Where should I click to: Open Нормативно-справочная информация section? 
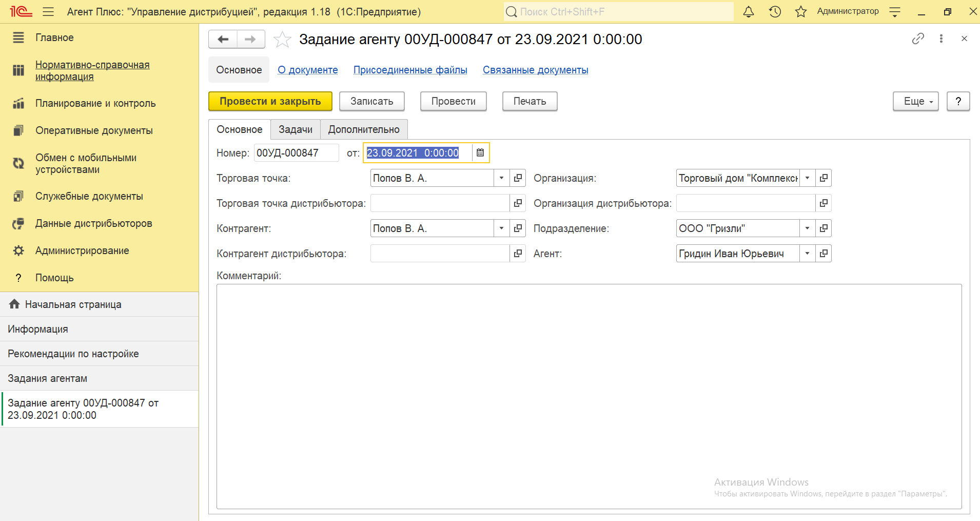[92, 71]
